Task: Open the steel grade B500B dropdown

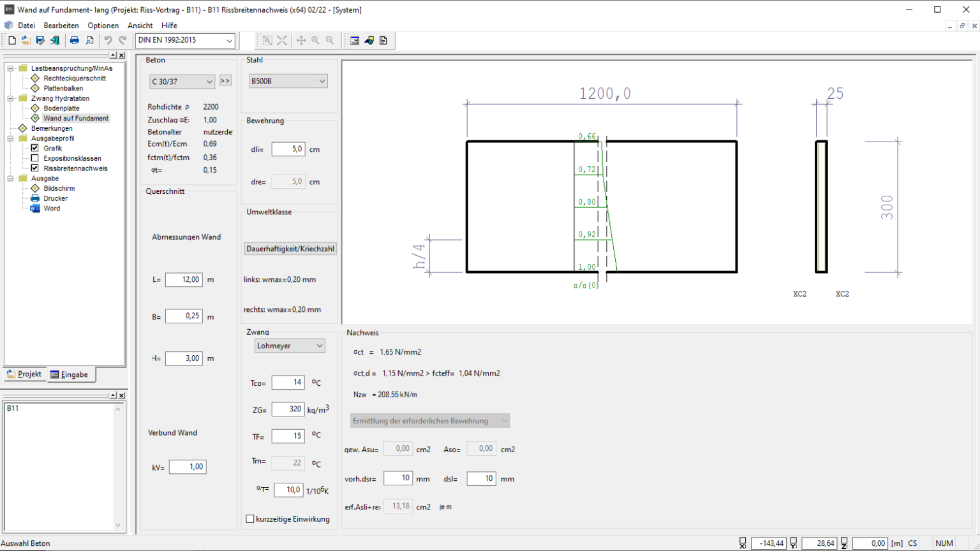Action: click(x=288, y=81)
